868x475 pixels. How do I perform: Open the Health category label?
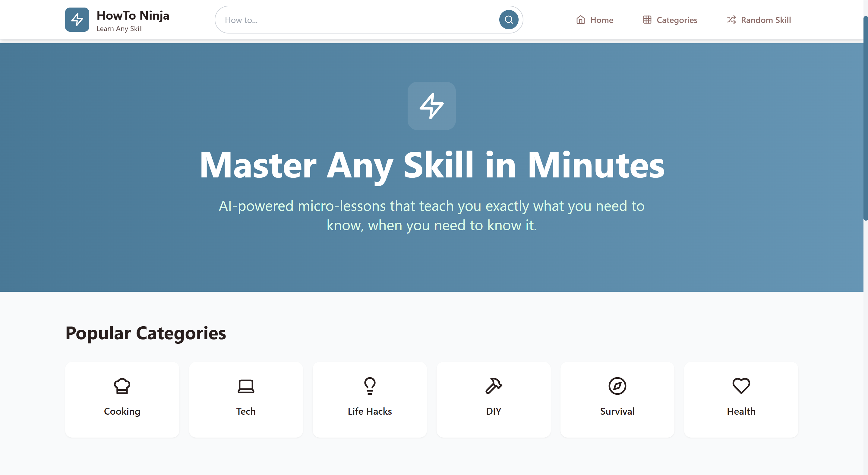coord(741,411)
